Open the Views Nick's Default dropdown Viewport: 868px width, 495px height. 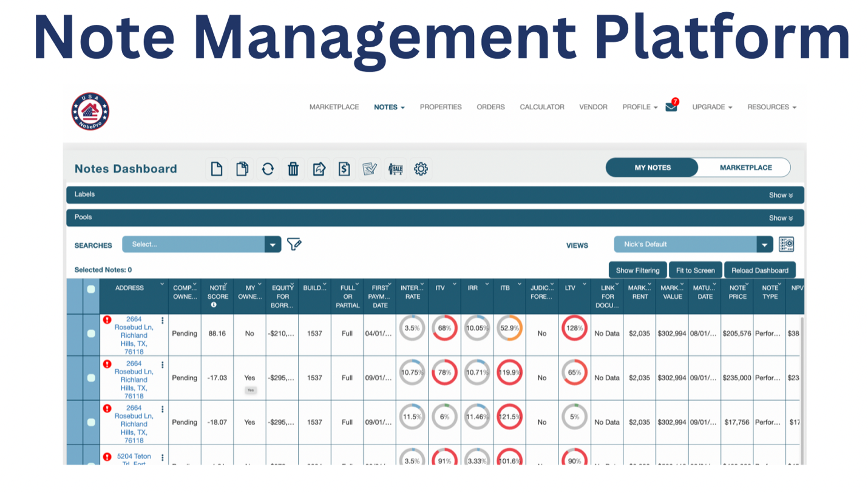pyautogui.click(x=693, y=244)
